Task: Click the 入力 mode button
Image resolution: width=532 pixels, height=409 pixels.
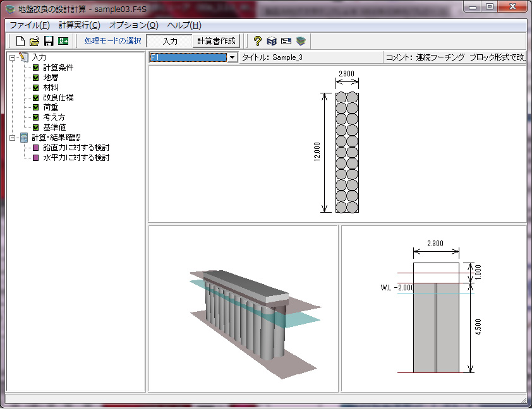Action: 169,41
